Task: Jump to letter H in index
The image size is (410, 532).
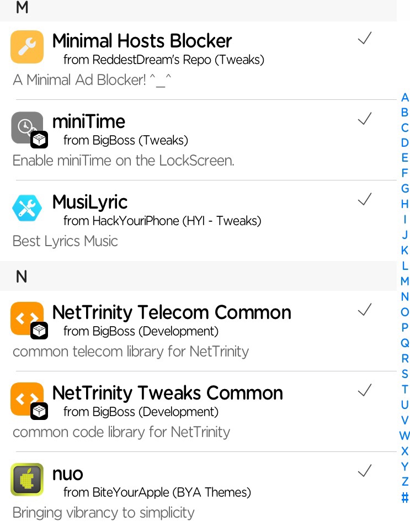Action: coord(404,204)
